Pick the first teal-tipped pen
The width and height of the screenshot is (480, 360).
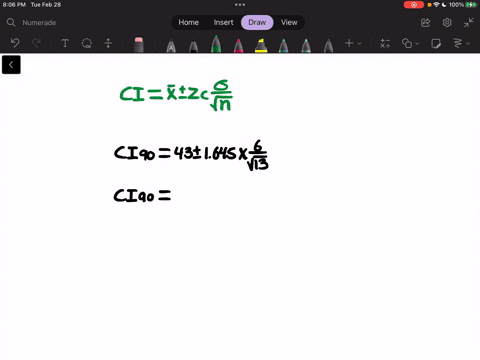click(x=283, y=46)
